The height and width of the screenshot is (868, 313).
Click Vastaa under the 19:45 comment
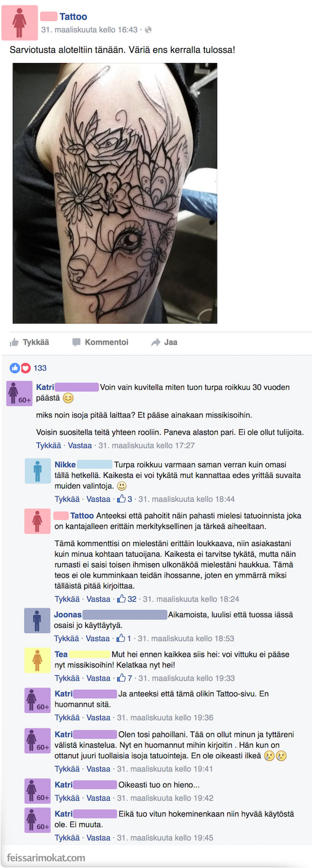coord(98,838)
